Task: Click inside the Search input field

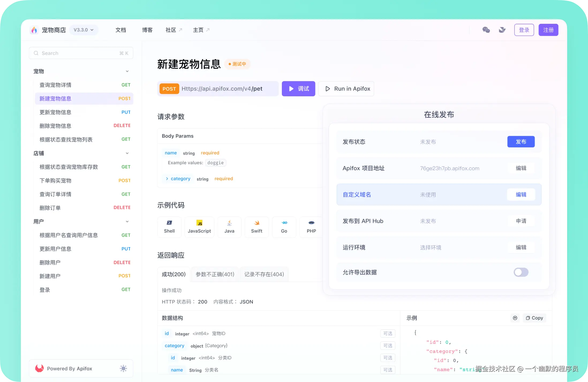Action: (78, 53)
